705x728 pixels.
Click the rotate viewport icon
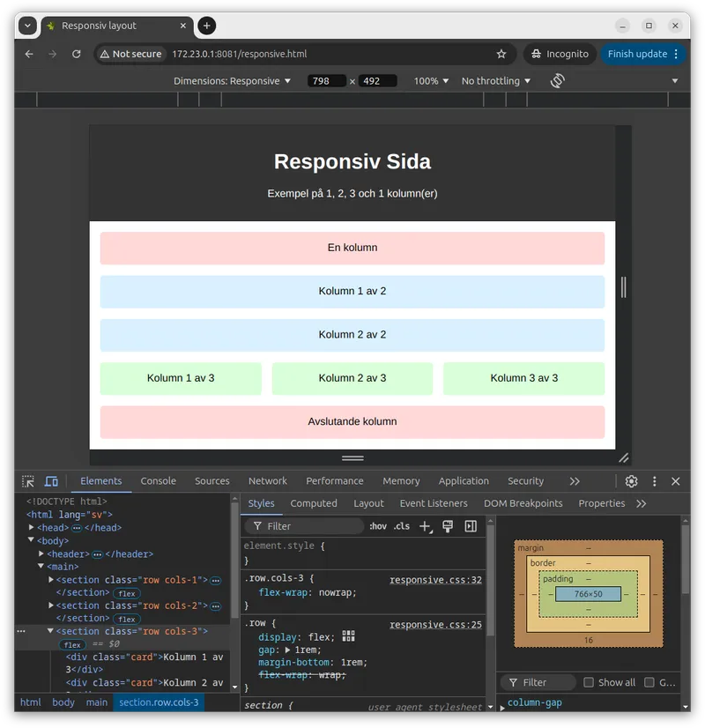tap(557, 81)
